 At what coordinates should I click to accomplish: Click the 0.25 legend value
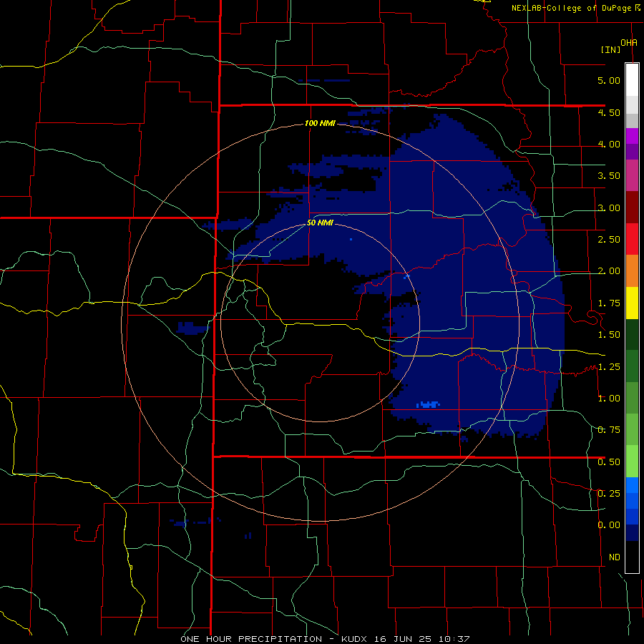pos(609,494)
